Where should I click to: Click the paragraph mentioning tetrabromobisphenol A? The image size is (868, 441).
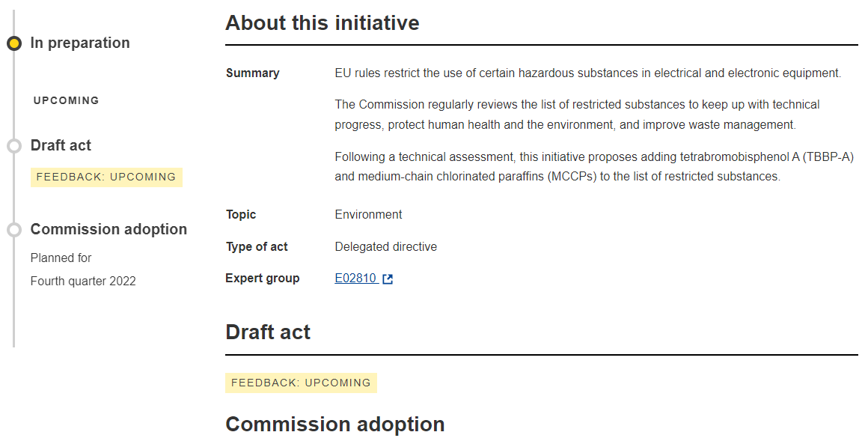(x=594, y=167)
